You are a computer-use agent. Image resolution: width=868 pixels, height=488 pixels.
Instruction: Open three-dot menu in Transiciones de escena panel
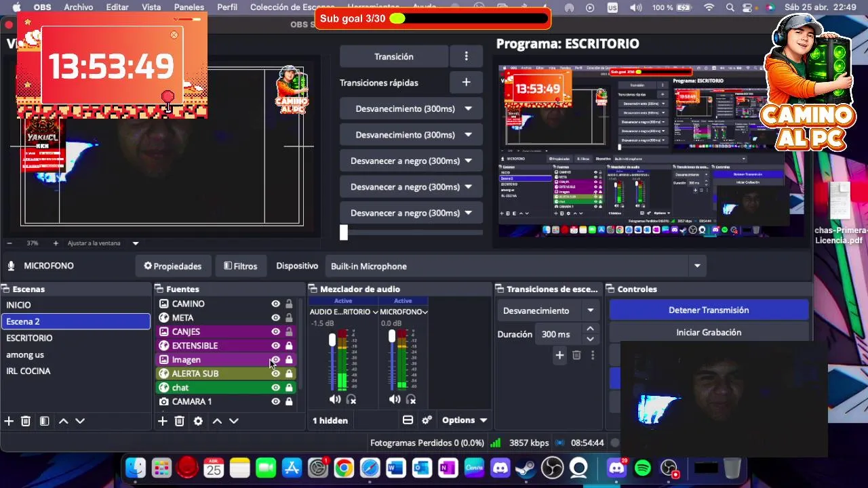point(593,354)
